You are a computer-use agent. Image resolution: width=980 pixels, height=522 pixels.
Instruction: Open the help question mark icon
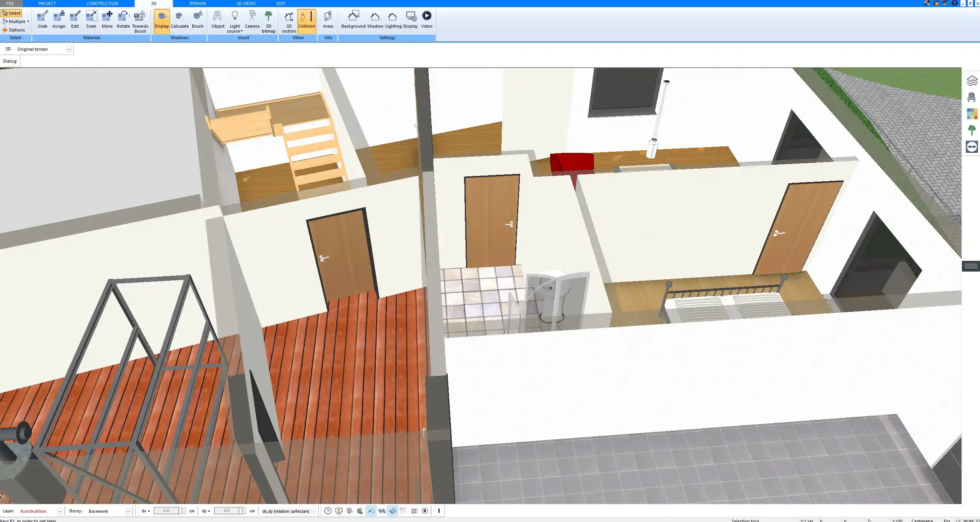click(x=954, y=3)
